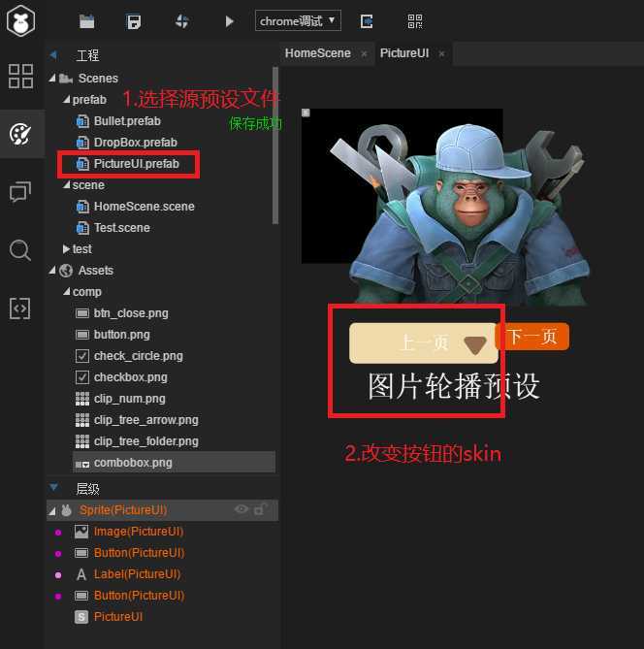Click the Scenes folder icon

tap(66, 78)
